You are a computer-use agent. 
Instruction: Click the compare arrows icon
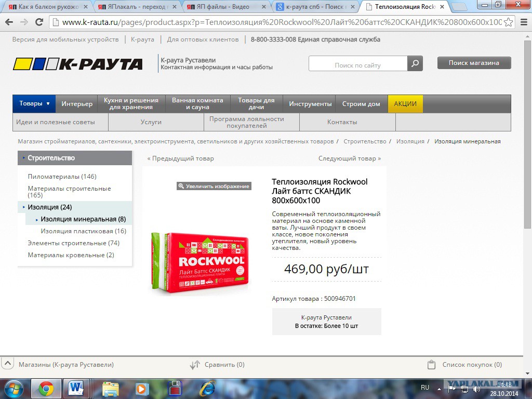(195, 365)
